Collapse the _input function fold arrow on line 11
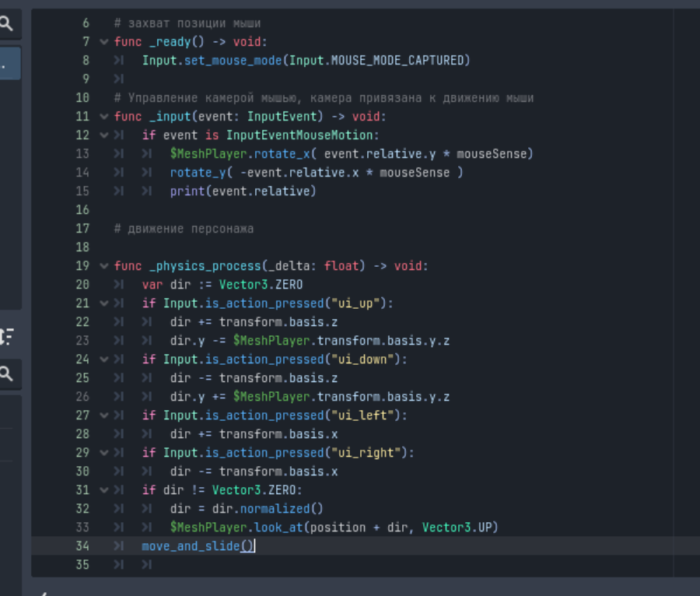 (104, 117)
